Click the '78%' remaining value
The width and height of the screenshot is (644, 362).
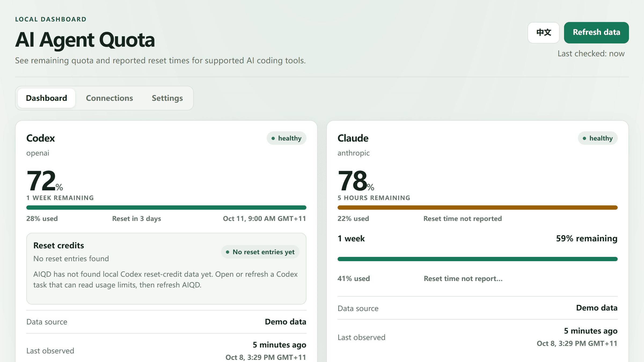[x=356, y=180]
